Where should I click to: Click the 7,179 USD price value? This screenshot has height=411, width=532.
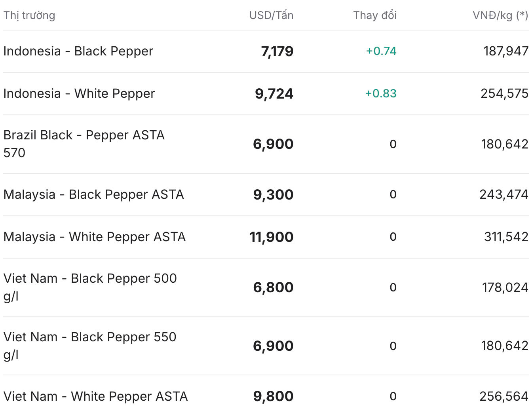(277, 51)
